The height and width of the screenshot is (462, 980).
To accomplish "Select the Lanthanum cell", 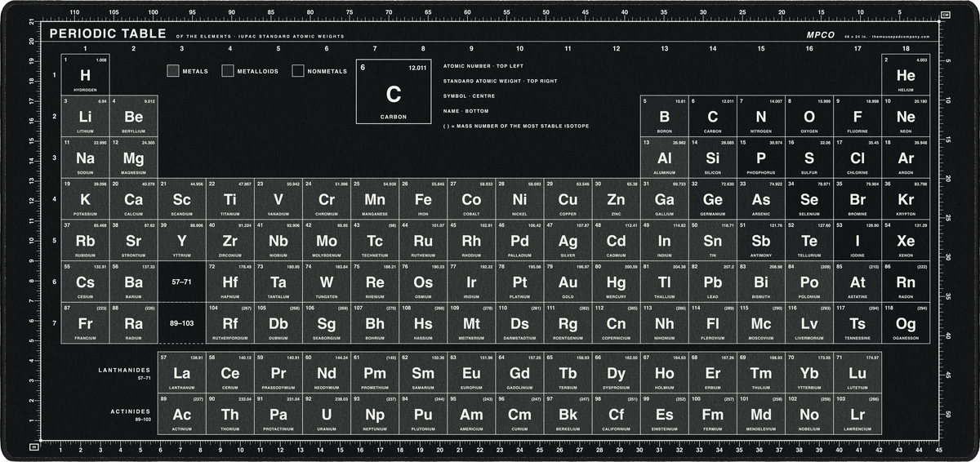I will click(181, 373).
